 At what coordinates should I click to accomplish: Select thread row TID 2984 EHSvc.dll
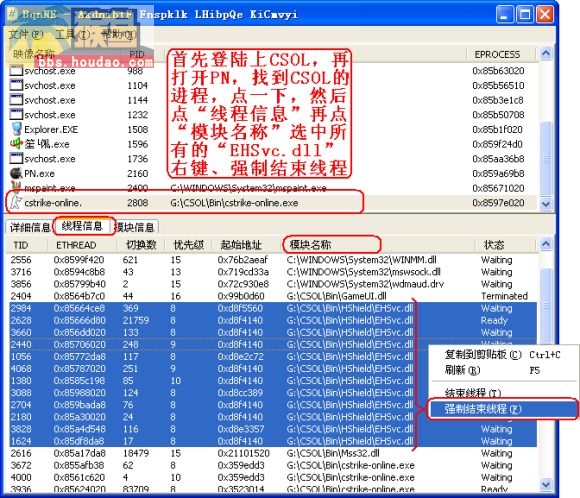tap(272, 308)
